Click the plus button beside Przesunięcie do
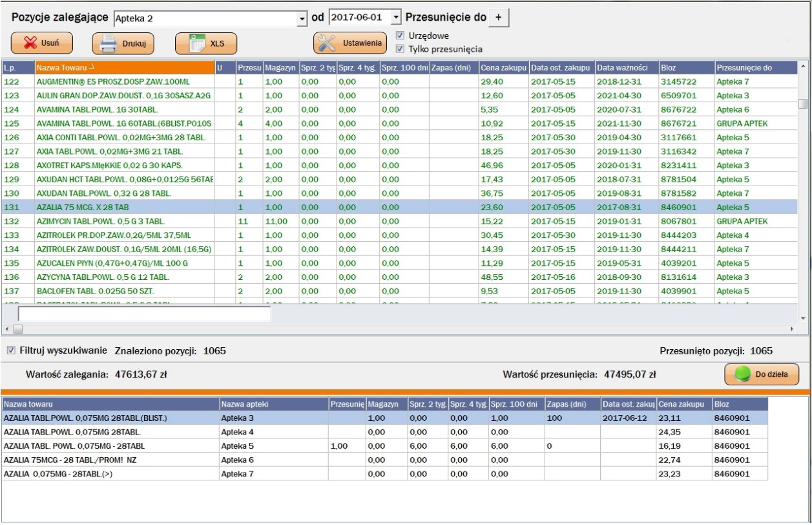Screen dimensions: 812x525 tap(498, 18)
